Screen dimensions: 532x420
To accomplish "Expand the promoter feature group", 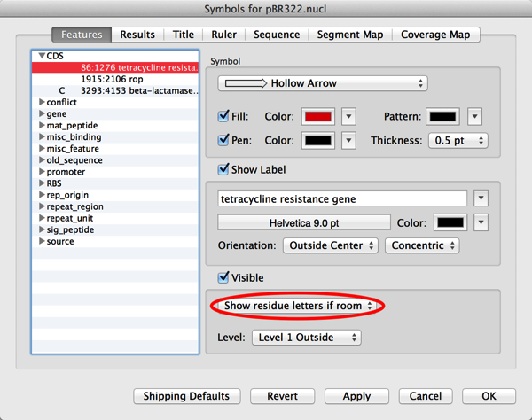I will coord(42,172).
